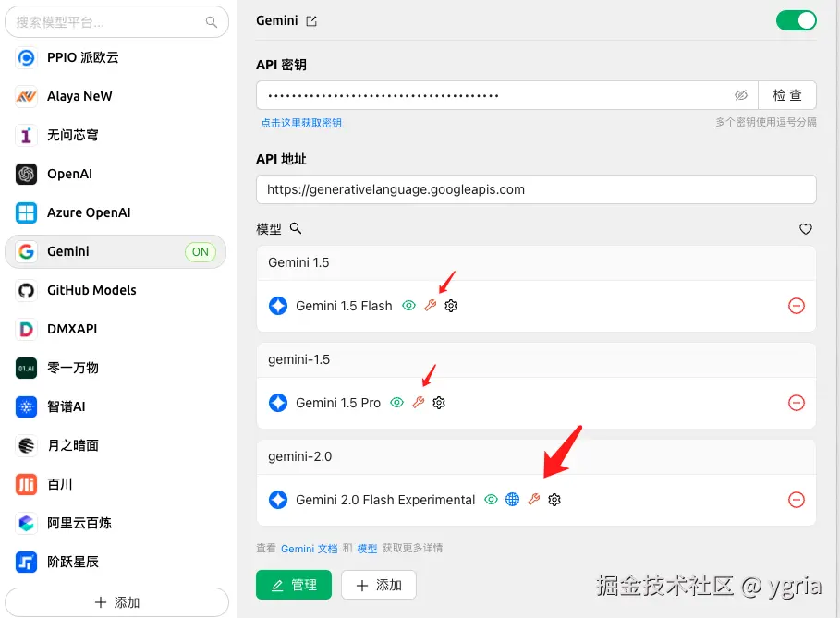Viewport: 840px width, 618px height.
Task: Click the Gemini 1.5 group header
Action: pyautogui.click(x=536, y=263)
